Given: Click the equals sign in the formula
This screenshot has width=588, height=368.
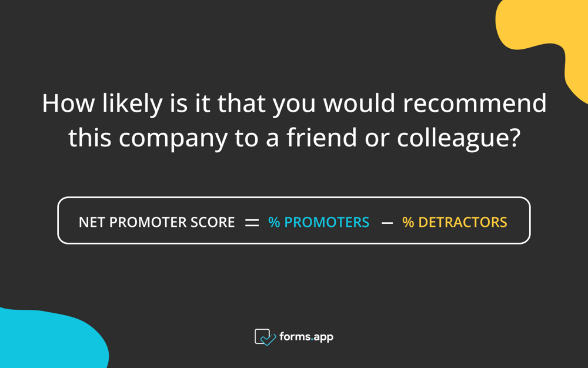Looking at the screenshot, I should click(x=252, y=223).
